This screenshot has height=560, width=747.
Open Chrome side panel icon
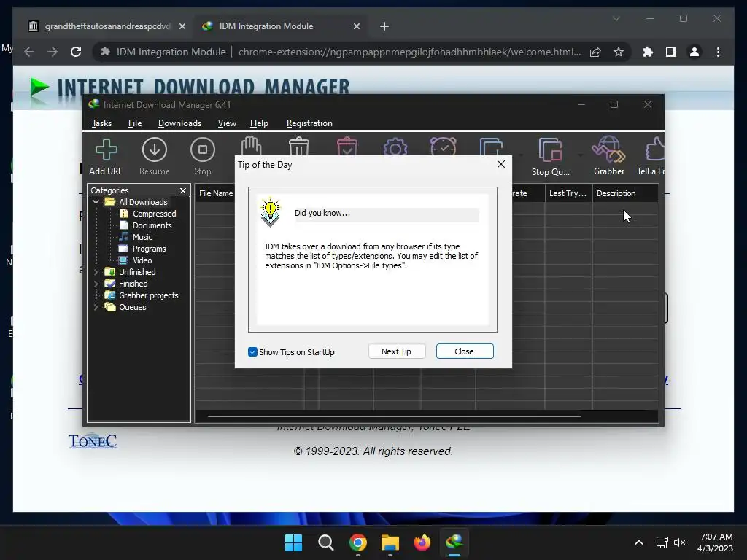(x=671, y=52)
